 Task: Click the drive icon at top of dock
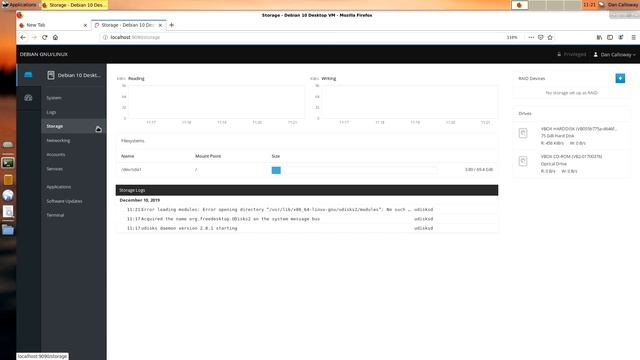[8, 144]
